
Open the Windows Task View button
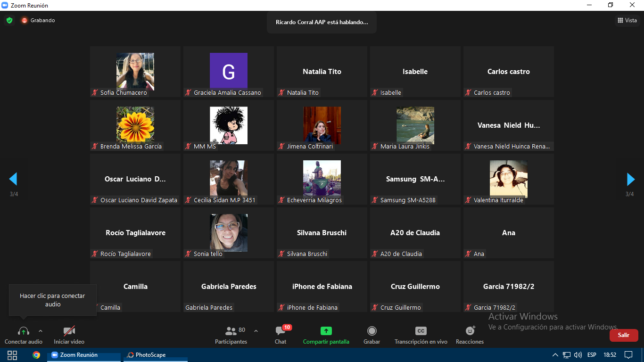point(12,355)
